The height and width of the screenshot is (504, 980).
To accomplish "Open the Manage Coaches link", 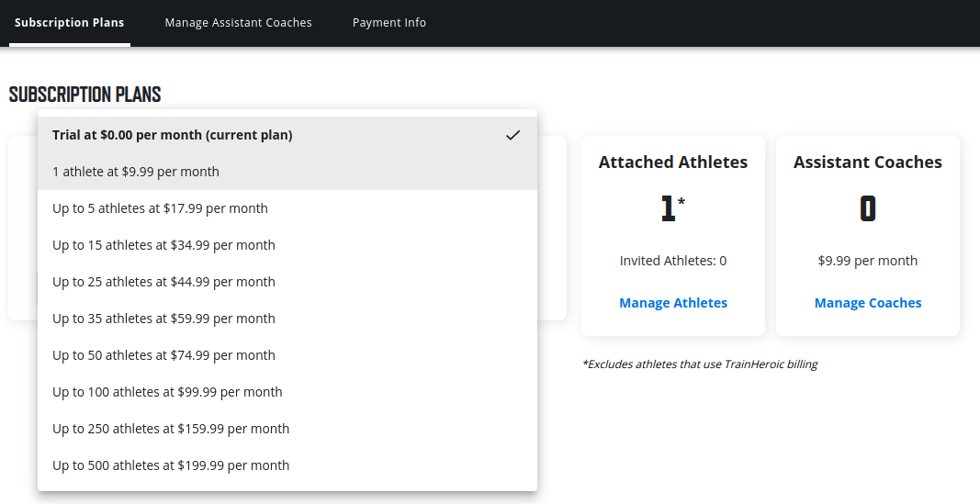I will click(x=868, y=303).
